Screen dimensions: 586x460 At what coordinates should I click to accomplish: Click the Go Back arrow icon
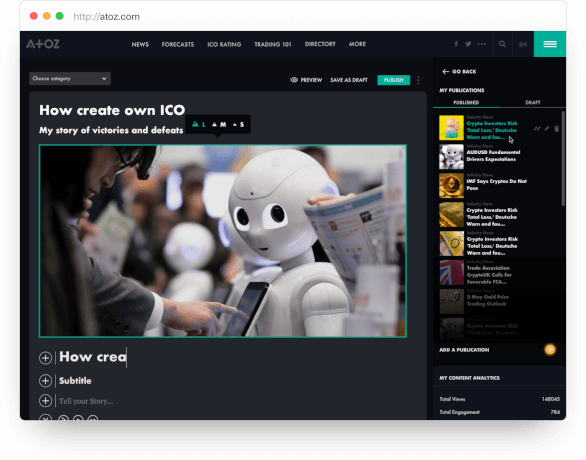pyautogui.click(x=445, y=72)
